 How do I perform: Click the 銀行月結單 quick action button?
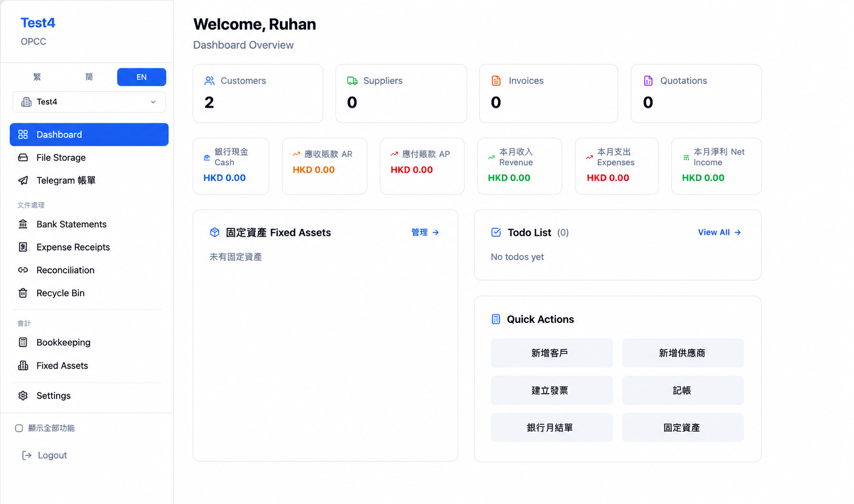point(552,428)
